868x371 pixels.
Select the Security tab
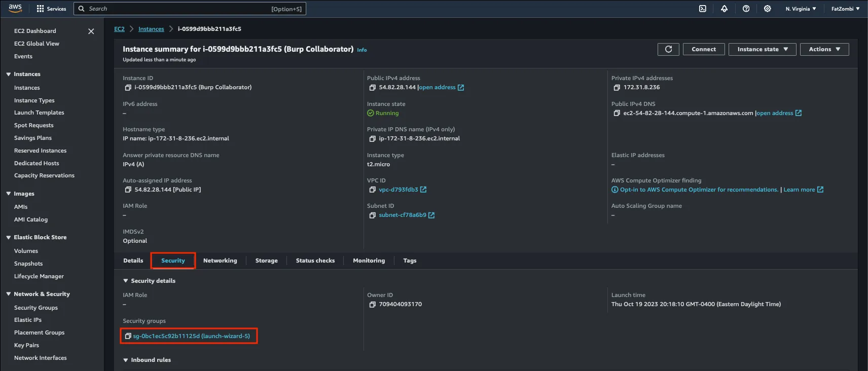coord(173,261)
